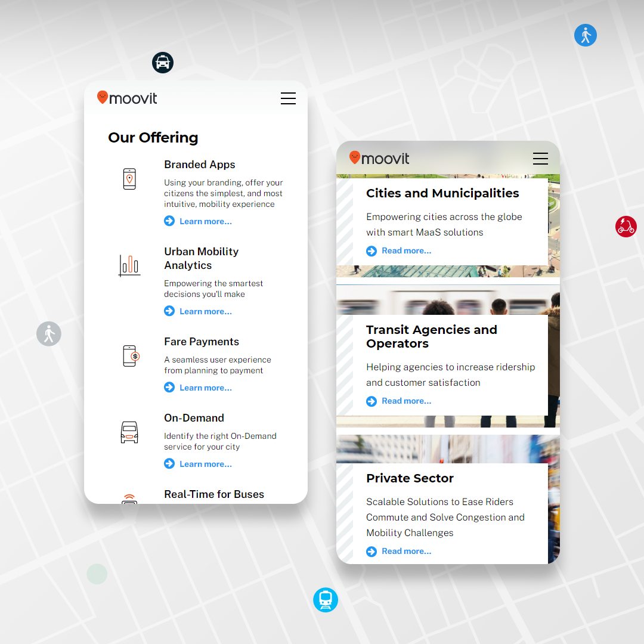This screenshot has width=644, height=644.
Task: Click the Moovit logo above Our Offering
Action: pos(127,98)
